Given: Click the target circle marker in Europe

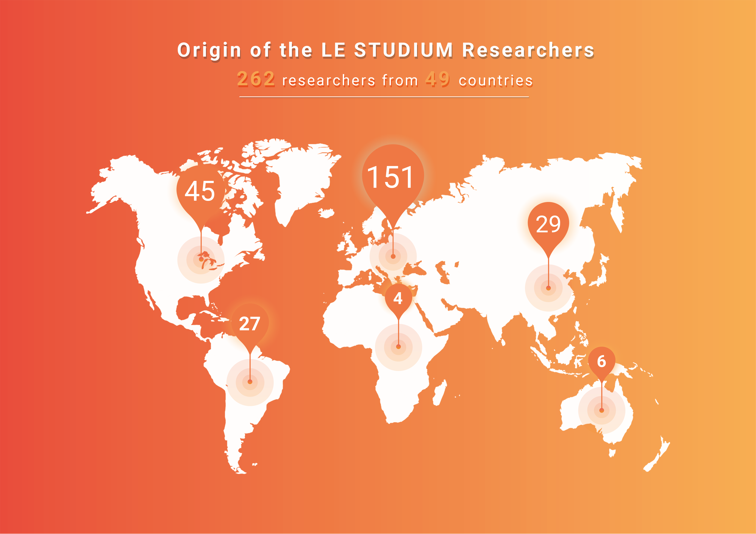Looking at the screenshot, I should [x=393, y=256].
